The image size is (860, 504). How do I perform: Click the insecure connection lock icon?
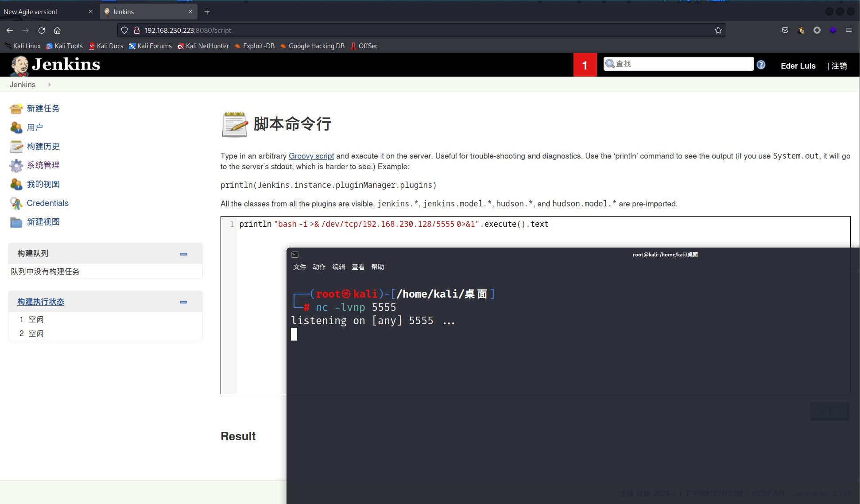click(x=137, y=30)
